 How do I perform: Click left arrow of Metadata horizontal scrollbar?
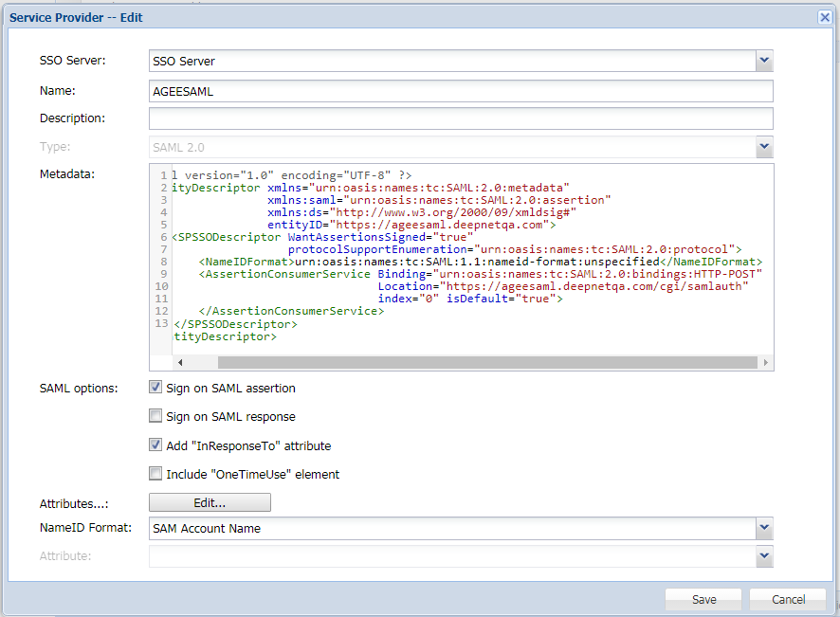[178, 362]
